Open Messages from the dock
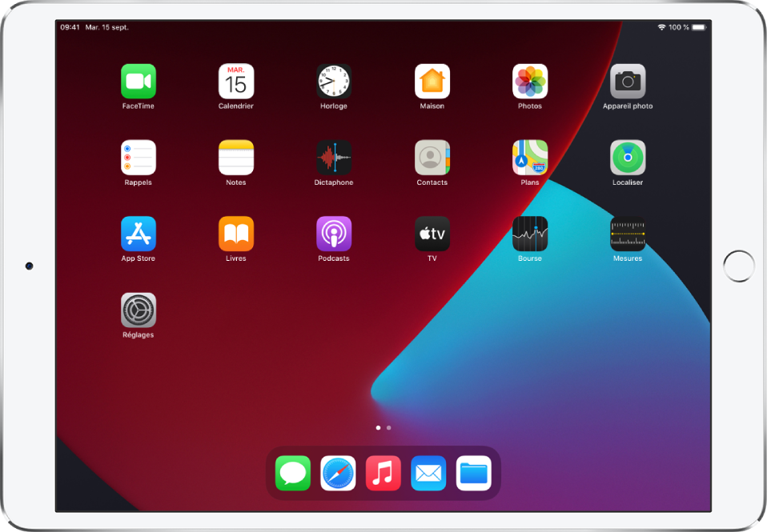771x532 pixels. 292,474
